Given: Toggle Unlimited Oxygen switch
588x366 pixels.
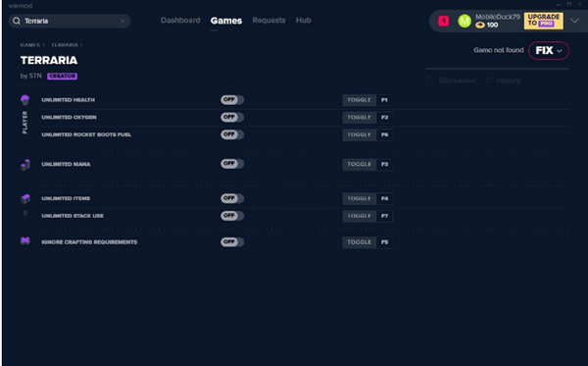Looking at the screenshot, I should 232,117.
